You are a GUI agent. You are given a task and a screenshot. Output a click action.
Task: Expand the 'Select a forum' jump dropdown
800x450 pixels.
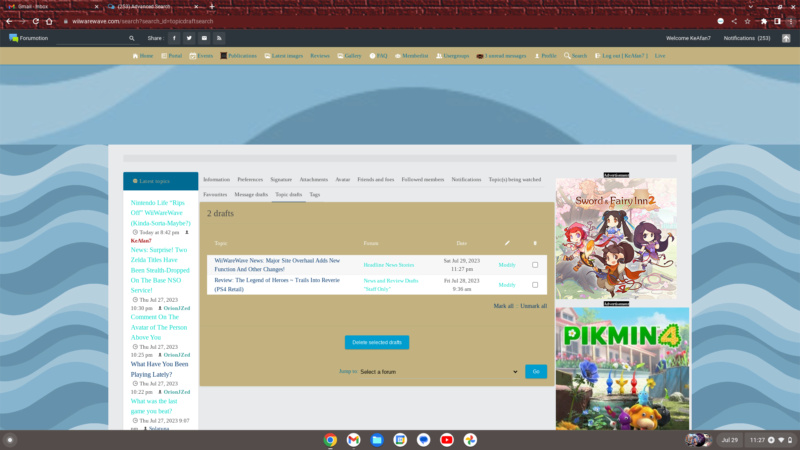pyautogui.click(x=439, y=372)
